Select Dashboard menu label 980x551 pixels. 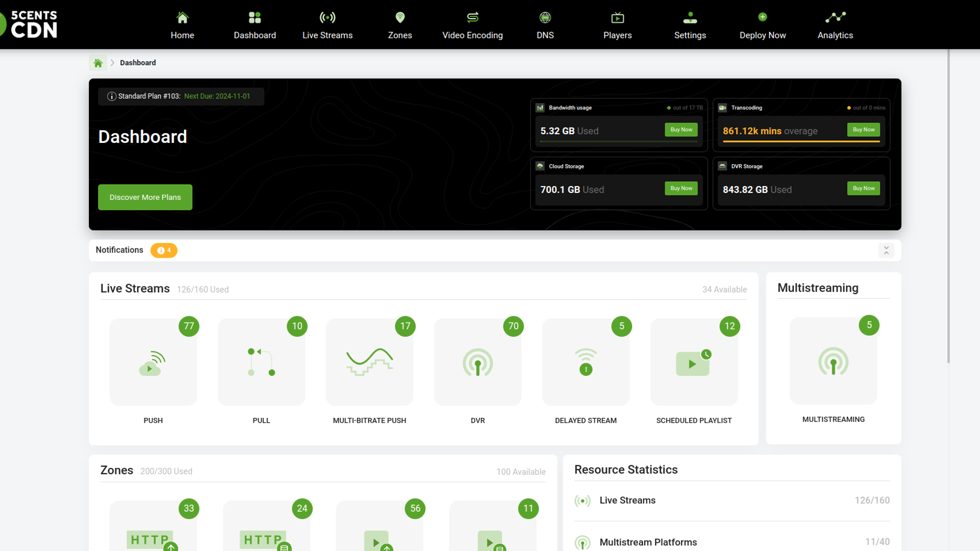coord(255,35)
